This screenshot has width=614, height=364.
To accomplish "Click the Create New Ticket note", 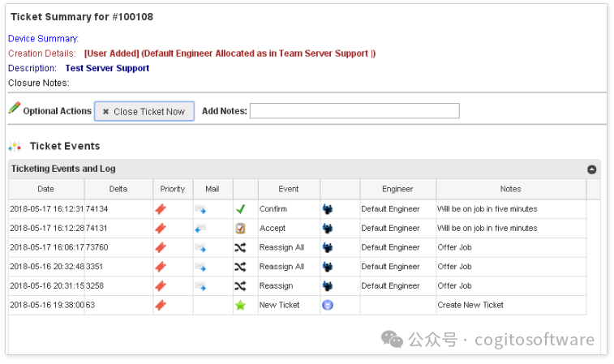I will tap(470, 305).
